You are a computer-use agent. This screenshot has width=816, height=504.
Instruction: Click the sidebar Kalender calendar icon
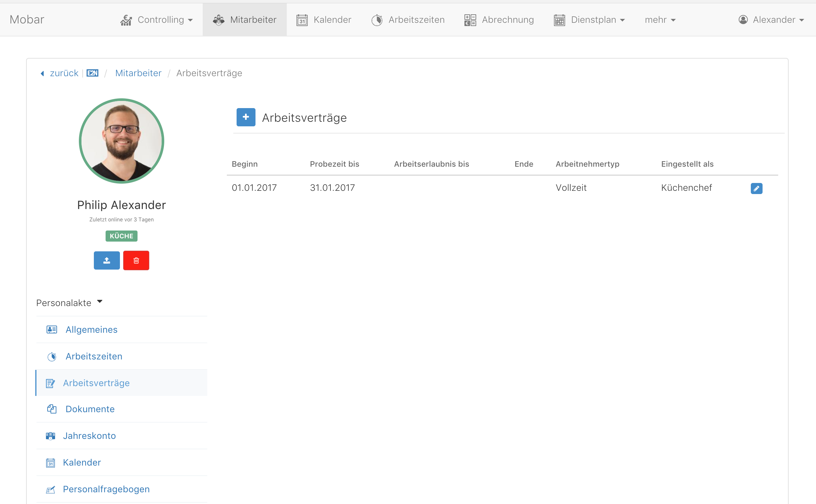[x=51, y=463]
